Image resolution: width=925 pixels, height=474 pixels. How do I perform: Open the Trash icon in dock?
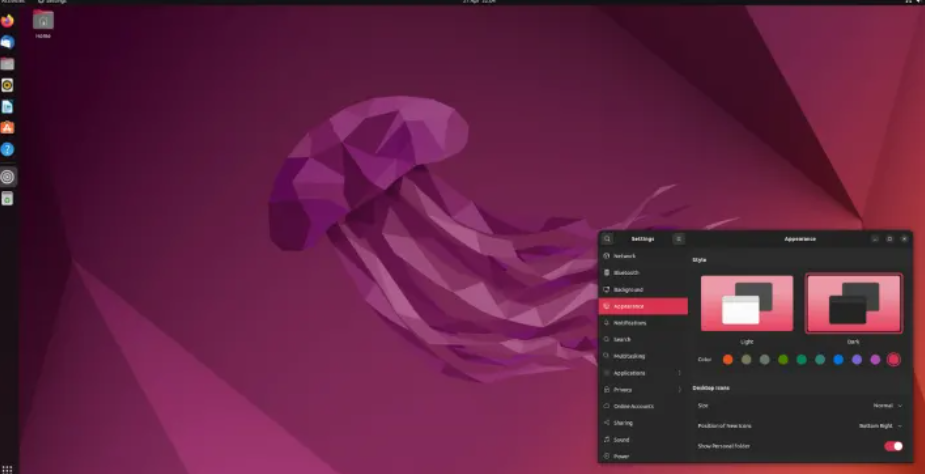7,198
